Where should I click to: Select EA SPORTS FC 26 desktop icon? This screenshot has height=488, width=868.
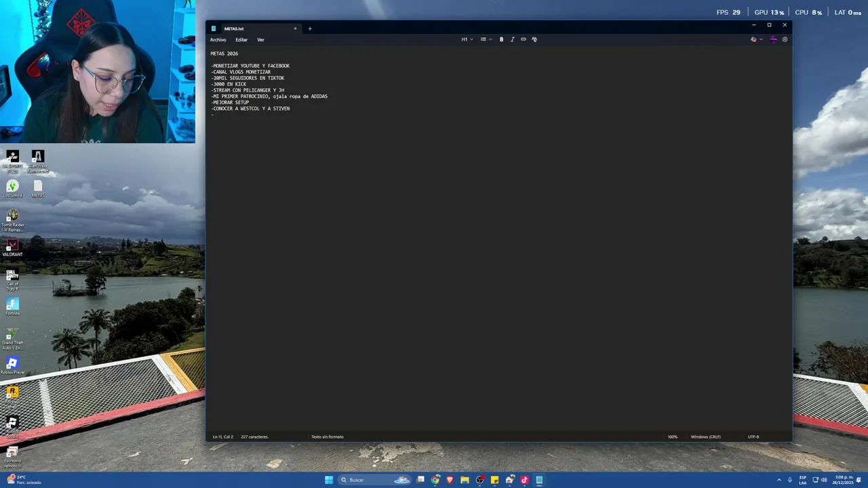pyautogui.click(x=12, y=161)
